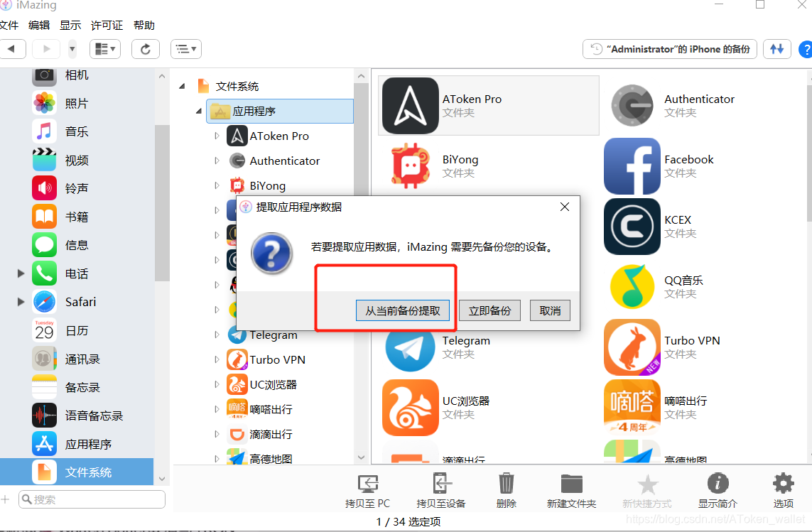The width and height of the screenshot is (812, 532).
Task: Close the 提取应用程序数据 dialog
Action: coord(565,207)
